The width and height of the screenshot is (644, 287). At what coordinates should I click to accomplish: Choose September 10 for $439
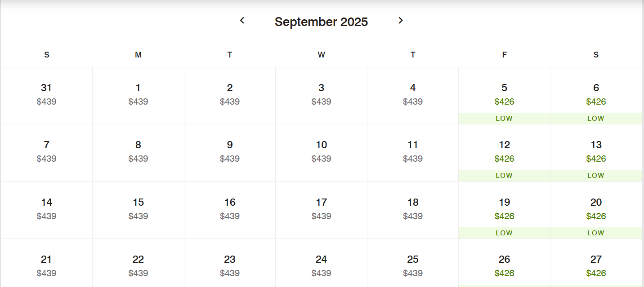(x=321, y=153)
